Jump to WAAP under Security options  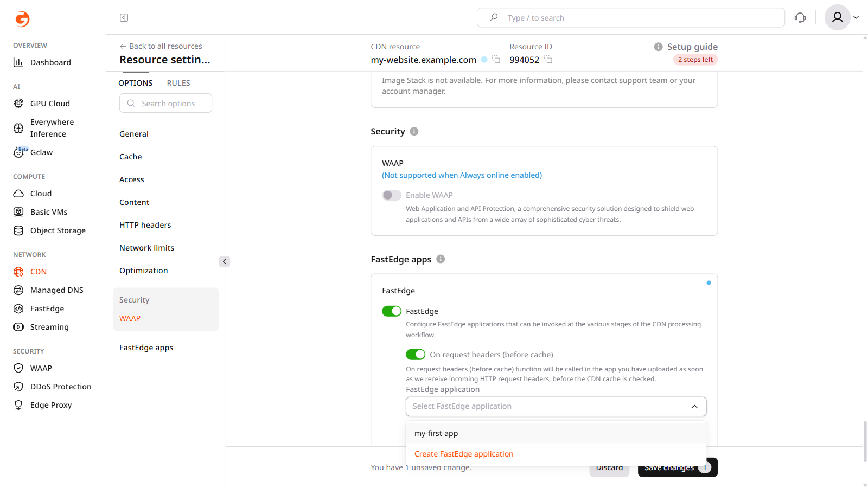click(x=130, y=318)
